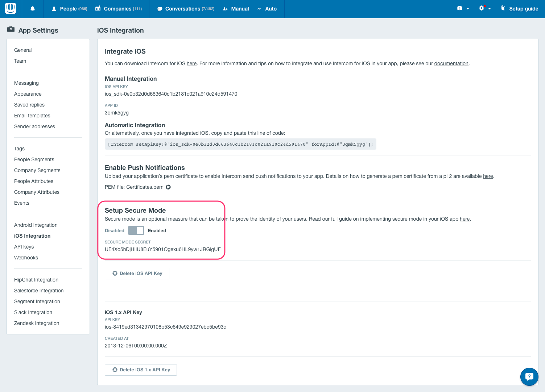
Task: Open the notifications bell
Action: tap(33, 9)
